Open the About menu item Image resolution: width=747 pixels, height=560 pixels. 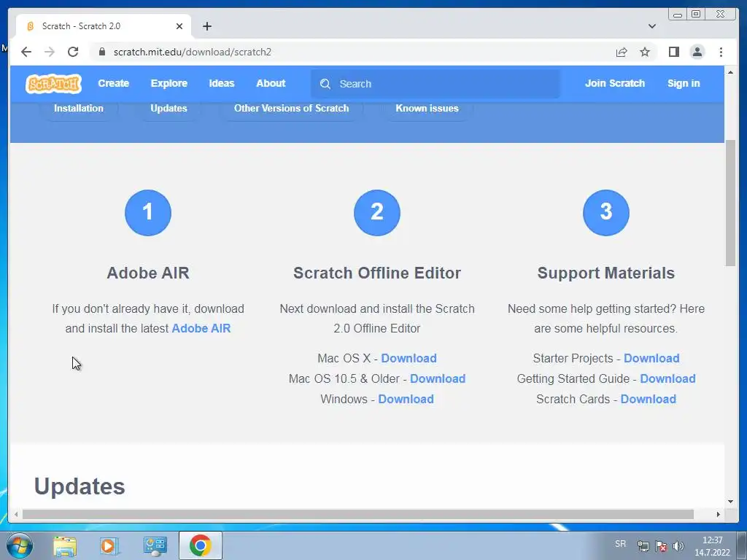point(271,83)
